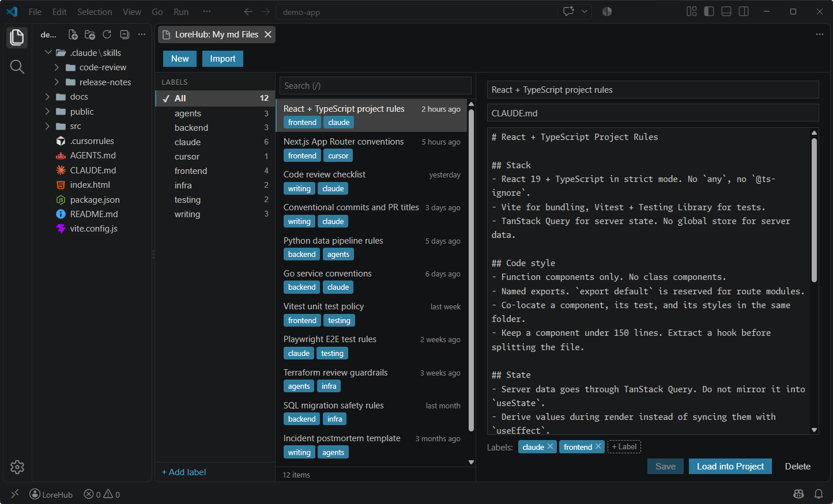The image size is (833, 504).
Task: Click the + Add label link
Action: [184, 472]
